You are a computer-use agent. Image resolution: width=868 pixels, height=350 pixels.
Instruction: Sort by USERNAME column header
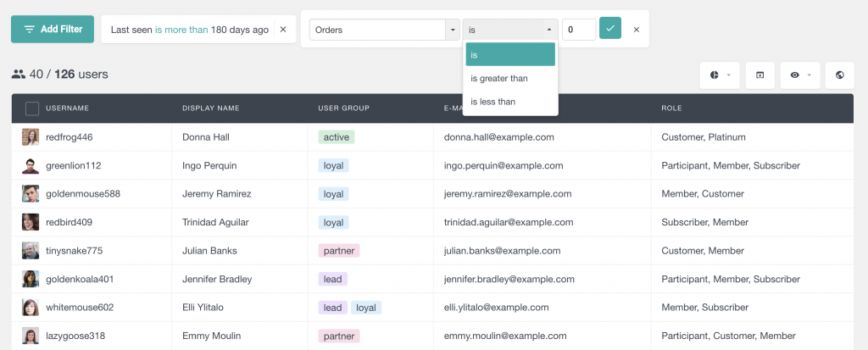[68, 108]
